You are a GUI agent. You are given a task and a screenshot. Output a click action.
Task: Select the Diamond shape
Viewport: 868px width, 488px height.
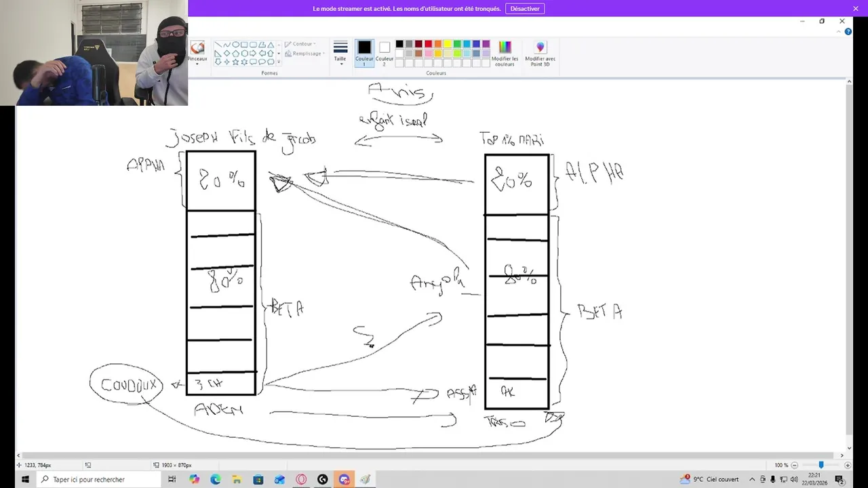tap(226, 53)
